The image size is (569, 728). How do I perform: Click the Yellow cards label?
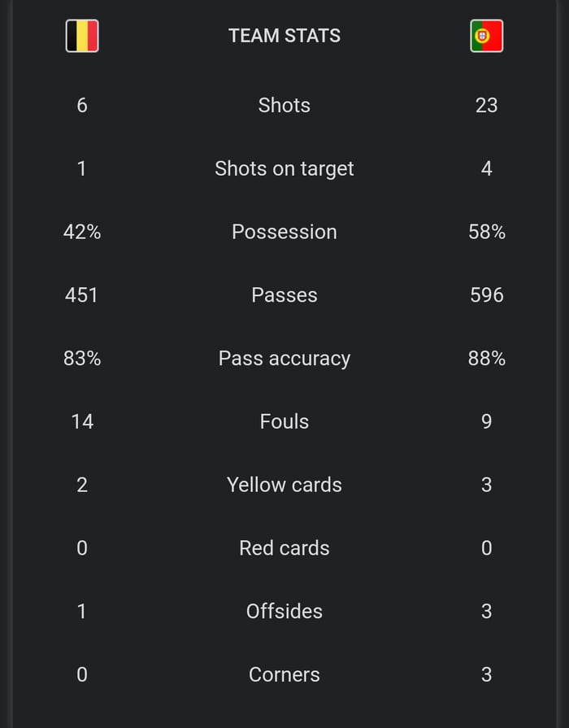click(284, 485)
